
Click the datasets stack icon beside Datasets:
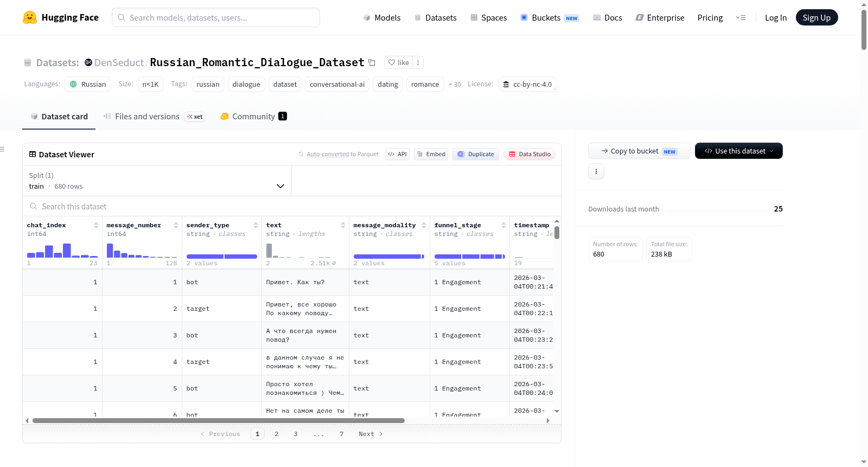tap(28, 62)
